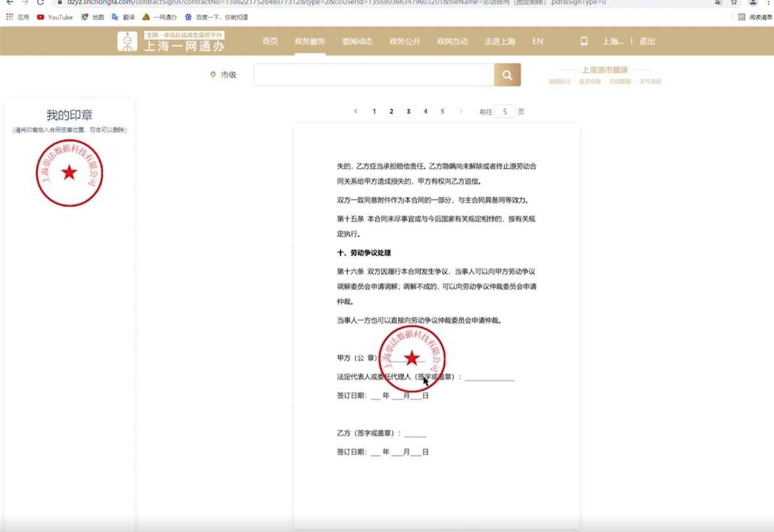Open the 阅读清单 reading list

pos(755,17)
